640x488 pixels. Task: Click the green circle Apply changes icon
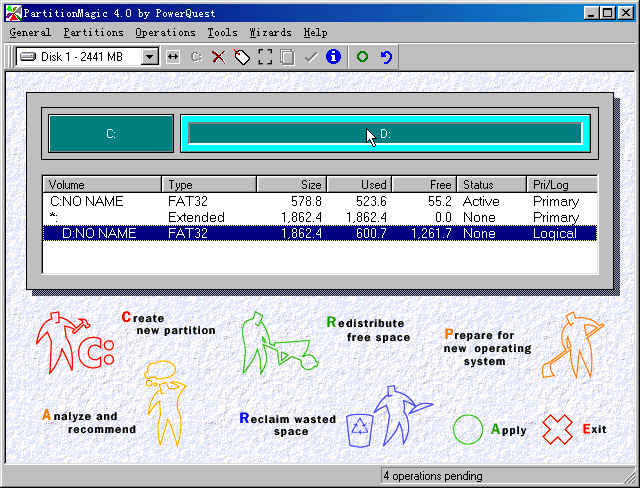362,56
